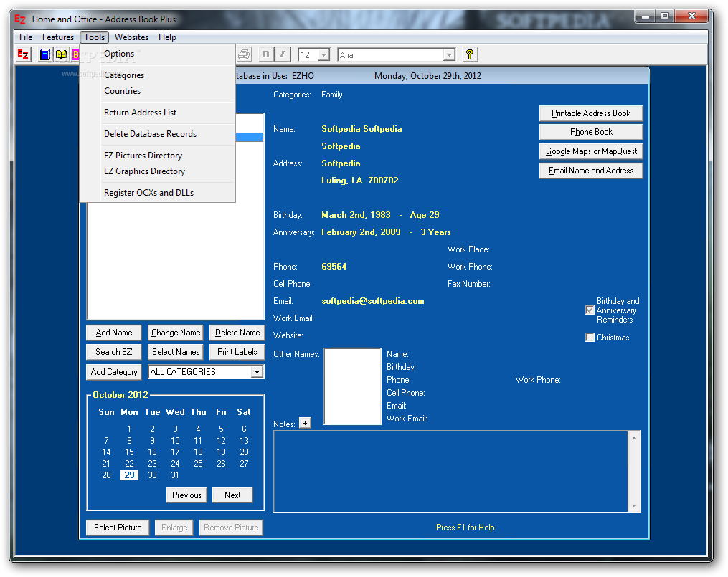Screen dimensions: 728x577
Task: Select highlighted date 29 in calendar
Action: [129, 475]
